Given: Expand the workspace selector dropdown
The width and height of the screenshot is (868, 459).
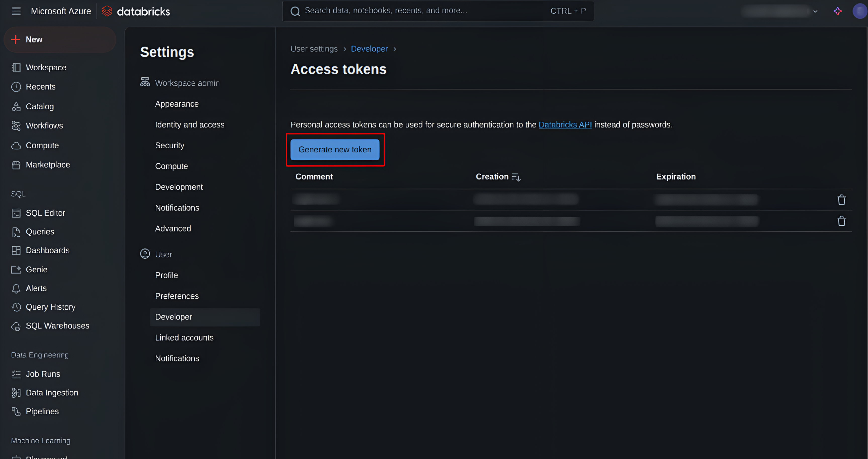Looking at the screenshot, I should (x=815, y=11).
